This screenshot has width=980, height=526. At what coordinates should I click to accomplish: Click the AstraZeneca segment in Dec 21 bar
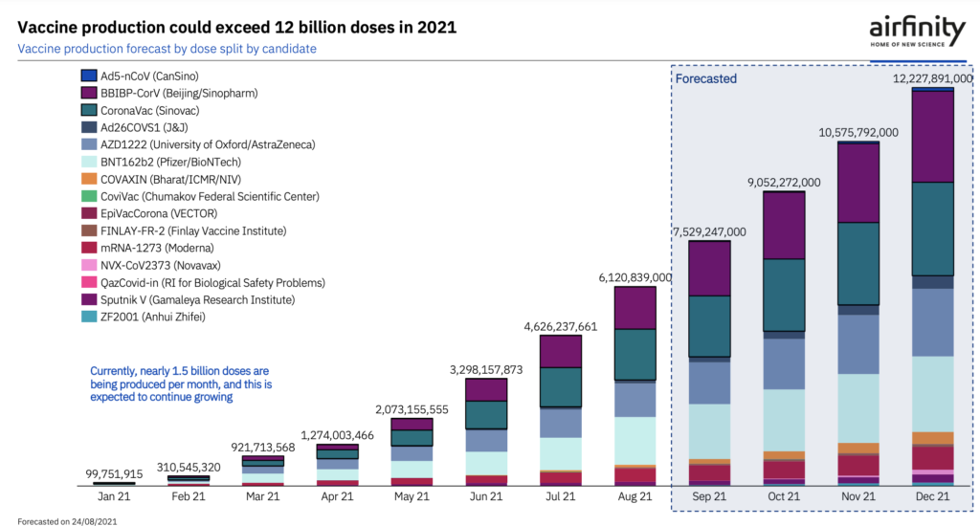coord(932,322)
